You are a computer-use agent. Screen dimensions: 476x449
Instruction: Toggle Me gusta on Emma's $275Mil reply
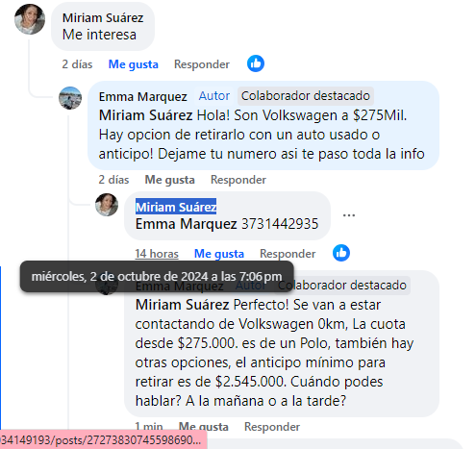tap(169, 180)
